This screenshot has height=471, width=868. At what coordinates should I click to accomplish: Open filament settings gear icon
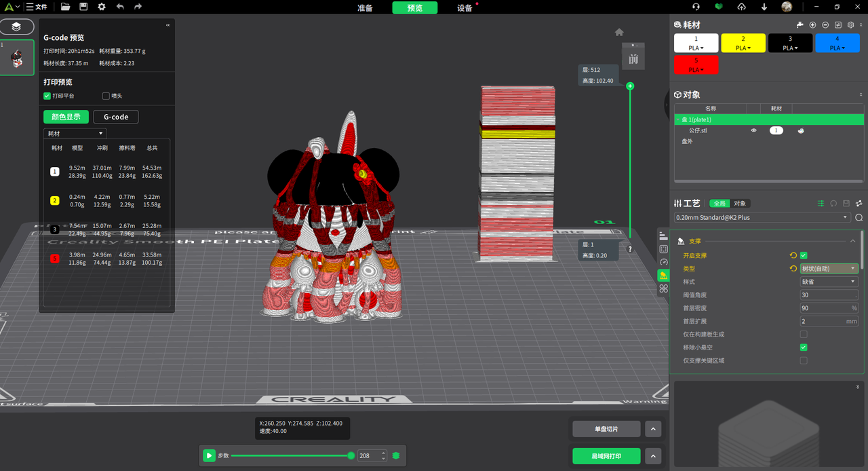pyautogui.click(x=851, y=24)
